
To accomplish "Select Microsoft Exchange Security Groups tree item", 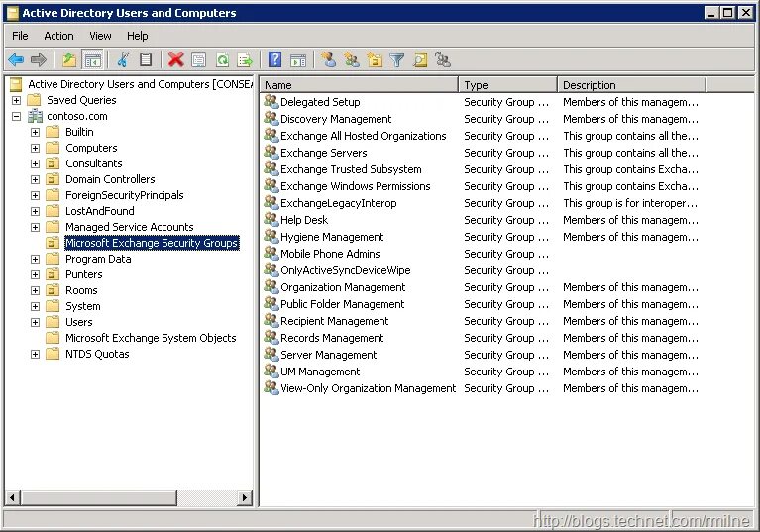I will [x=152, y=243].
